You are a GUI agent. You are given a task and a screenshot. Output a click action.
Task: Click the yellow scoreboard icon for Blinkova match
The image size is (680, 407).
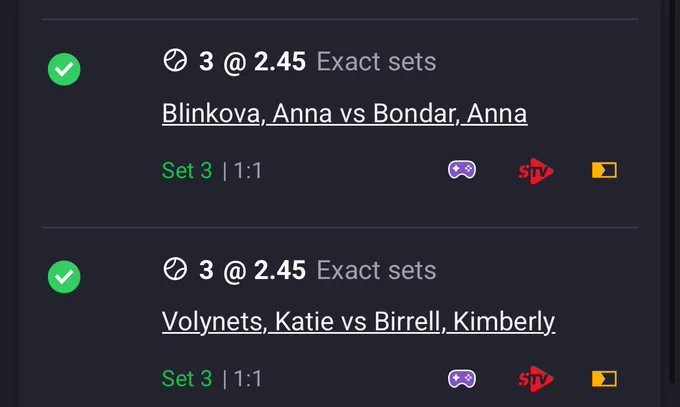pyautogui.click(x=604, y=170)
